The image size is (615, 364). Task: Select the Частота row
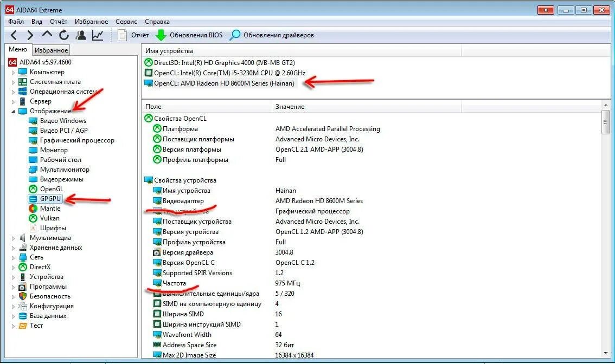[x=371, y=283]
